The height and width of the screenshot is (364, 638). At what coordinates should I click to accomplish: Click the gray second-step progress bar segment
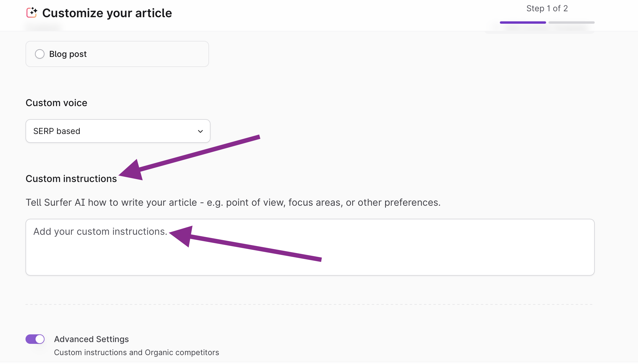tap(571, 23)
